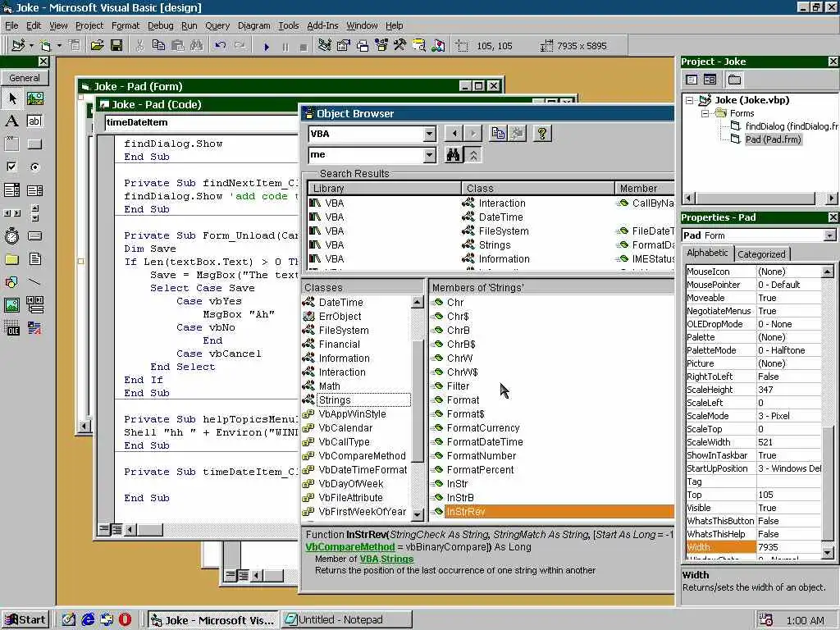Screen dimensions: 840x630
Task: Switch to Untitled - Notepad taskbar button
Action: pos(347,620)
